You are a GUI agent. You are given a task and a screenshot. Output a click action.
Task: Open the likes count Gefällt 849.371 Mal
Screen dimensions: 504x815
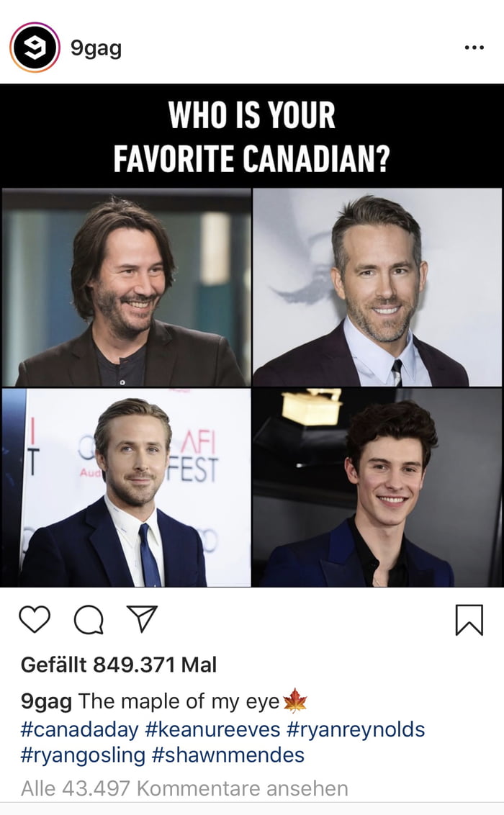[x=119, y=665]
